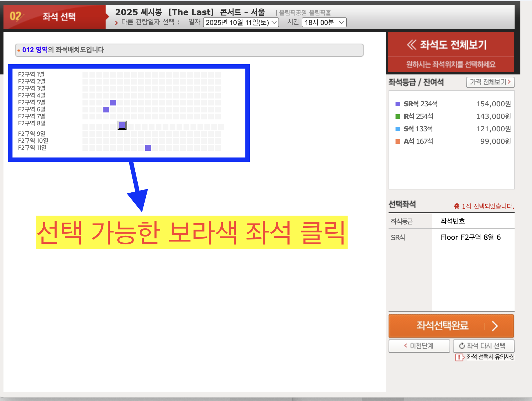This screenshot has width=532, height=401.
Task: Go back with 이전단계 button
Action: (419, 346)
